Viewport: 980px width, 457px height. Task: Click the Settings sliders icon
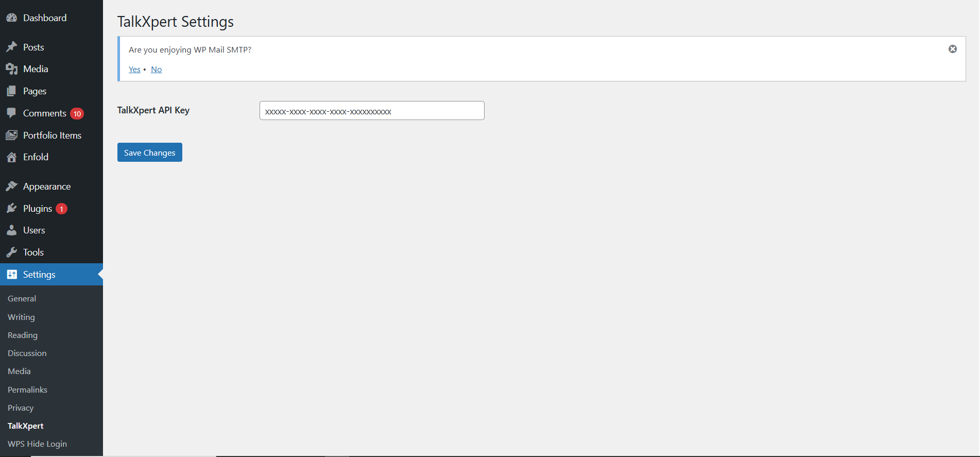pos(12,274)
